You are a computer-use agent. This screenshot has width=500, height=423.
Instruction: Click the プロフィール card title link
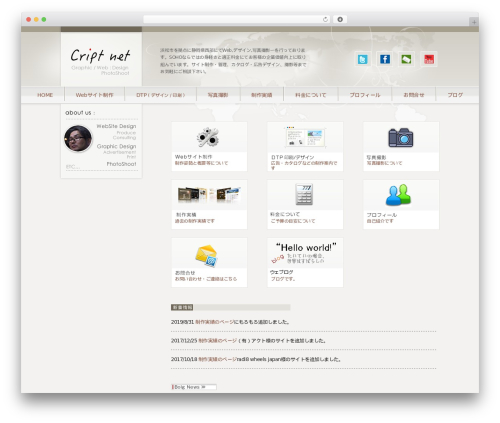382,215
